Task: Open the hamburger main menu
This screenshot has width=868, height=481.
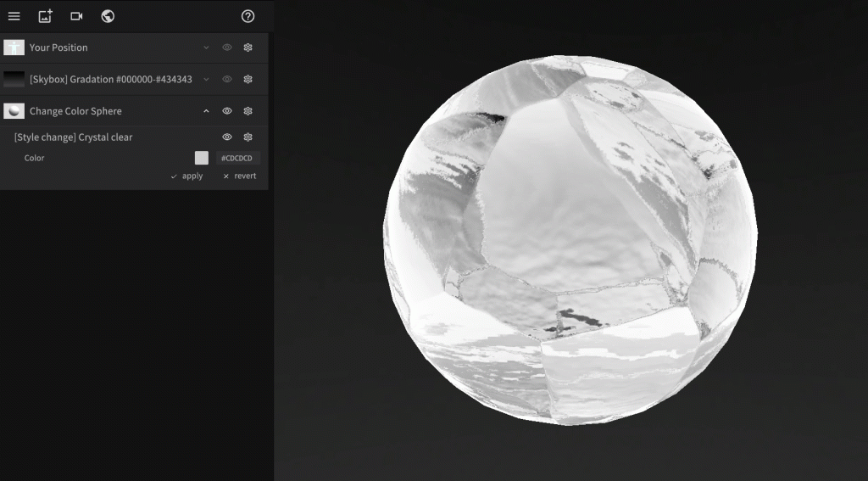Action: pyautogui.click(x=14, y=16)
